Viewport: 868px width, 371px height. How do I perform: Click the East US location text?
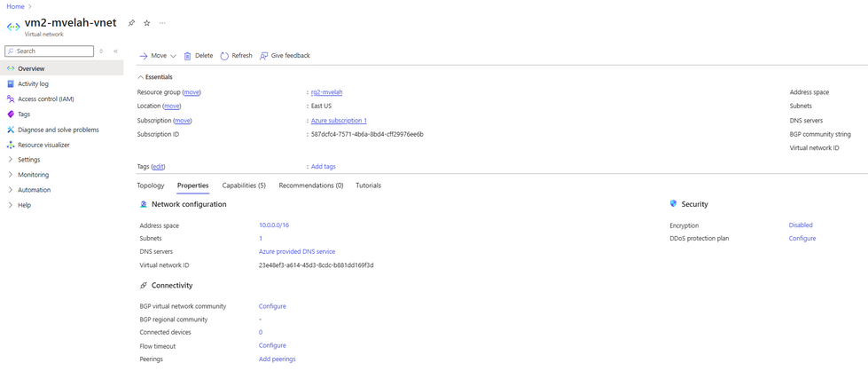[322, 106]
